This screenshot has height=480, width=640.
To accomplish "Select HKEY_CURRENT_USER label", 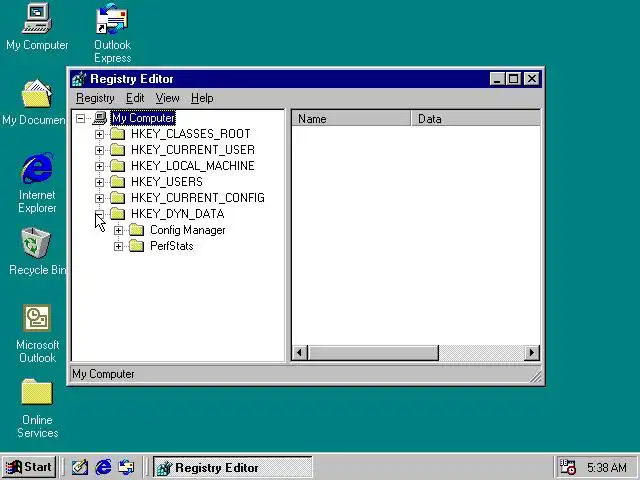I will tap(193, 150).
